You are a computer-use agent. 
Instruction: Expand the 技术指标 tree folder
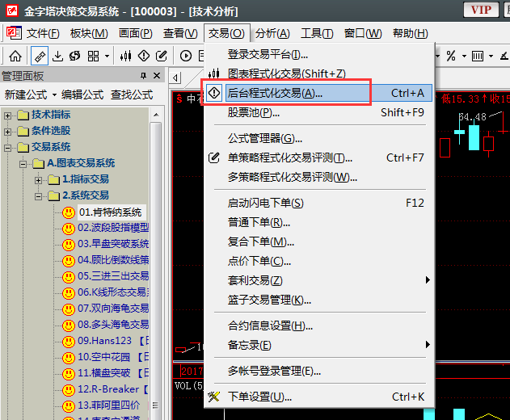click(8, 115)
